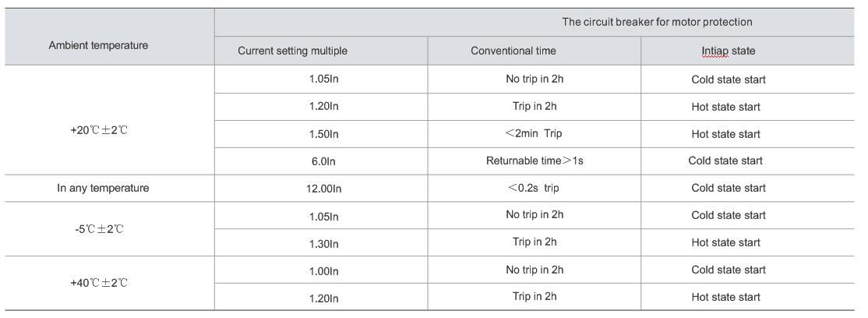Click the '1.50In' current setting cell
868x318 pixels.
[x=323, y=134]
